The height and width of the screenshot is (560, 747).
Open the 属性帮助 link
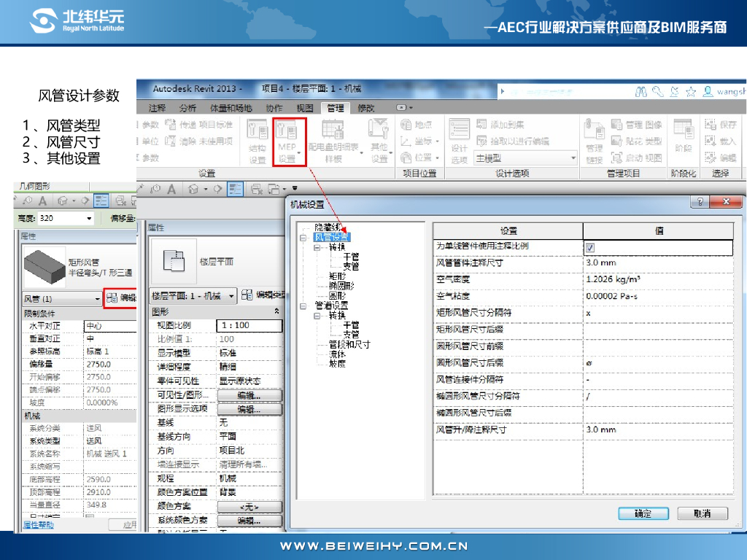point(39,524)
